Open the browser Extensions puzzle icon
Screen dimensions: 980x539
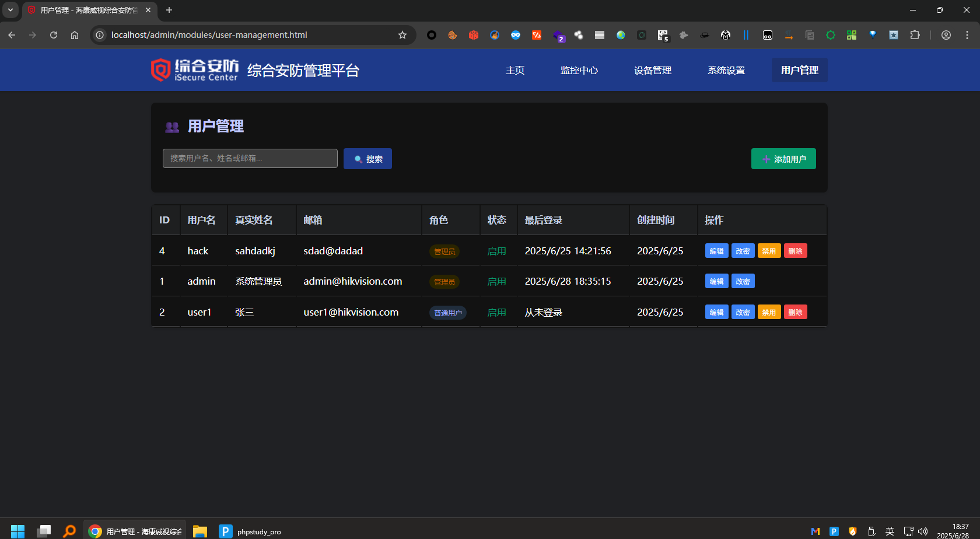tap(915, 35)
